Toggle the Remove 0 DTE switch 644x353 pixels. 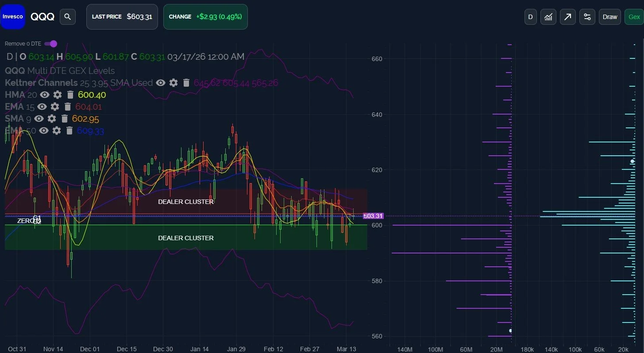50,43
